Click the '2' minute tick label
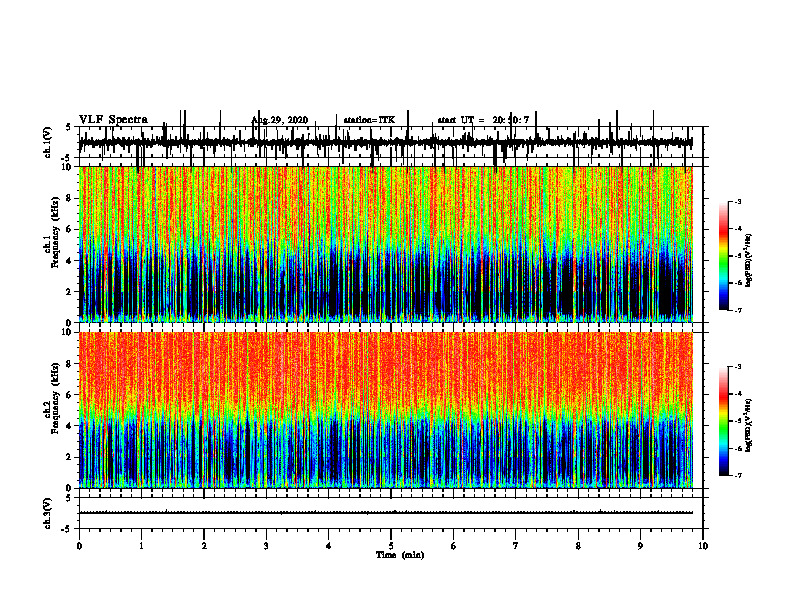Viewport: 792px width, 612px height. click(204, 546)
